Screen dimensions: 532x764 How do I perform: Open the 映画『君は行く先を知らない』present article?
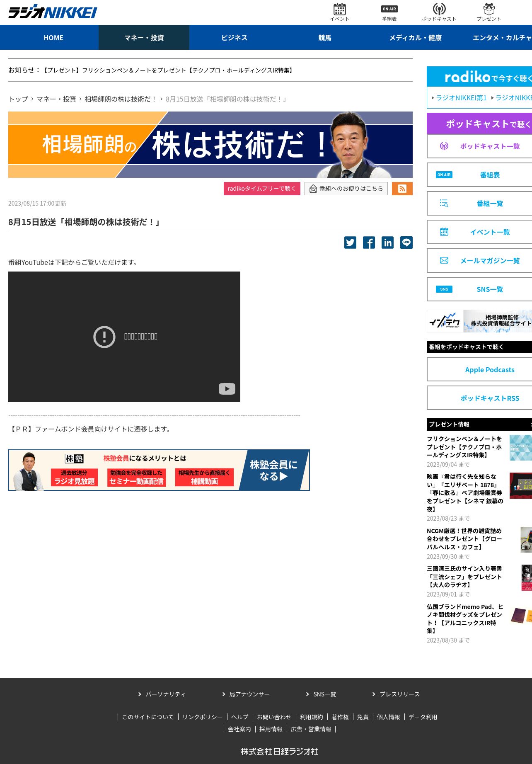[x=465, y=493]
